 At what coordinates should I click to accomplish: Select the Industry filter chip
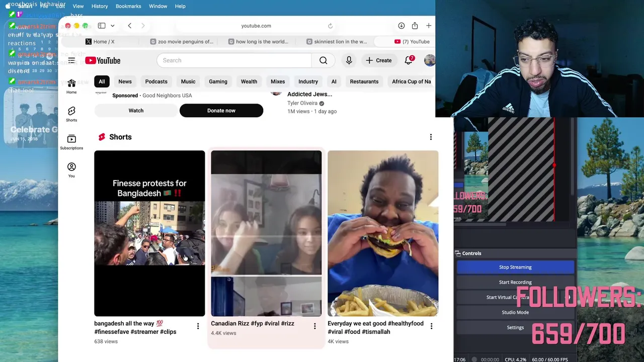pos(308,81)
